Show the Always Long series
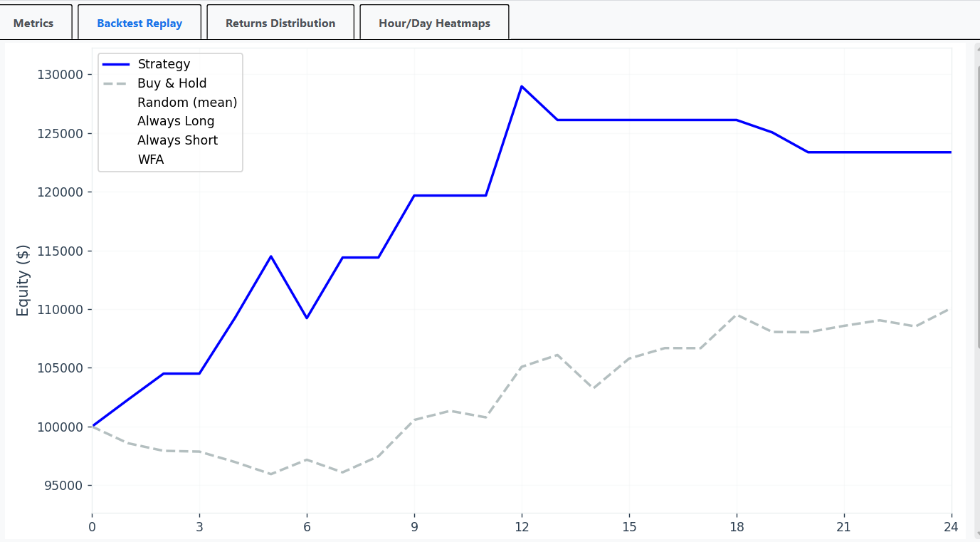Screen dimensions: 980x542 (x=176, y=121)
